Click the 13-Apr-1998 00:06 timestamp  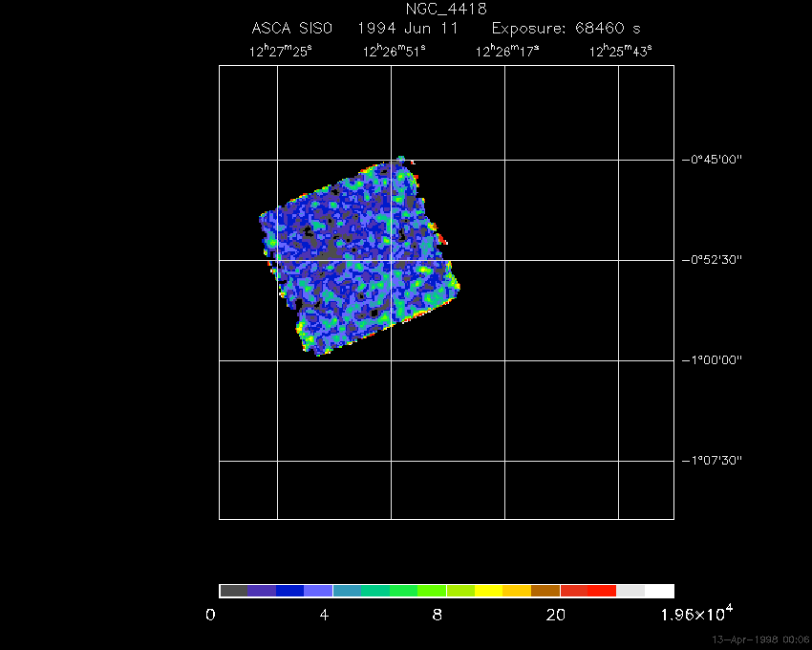point(760,639)
